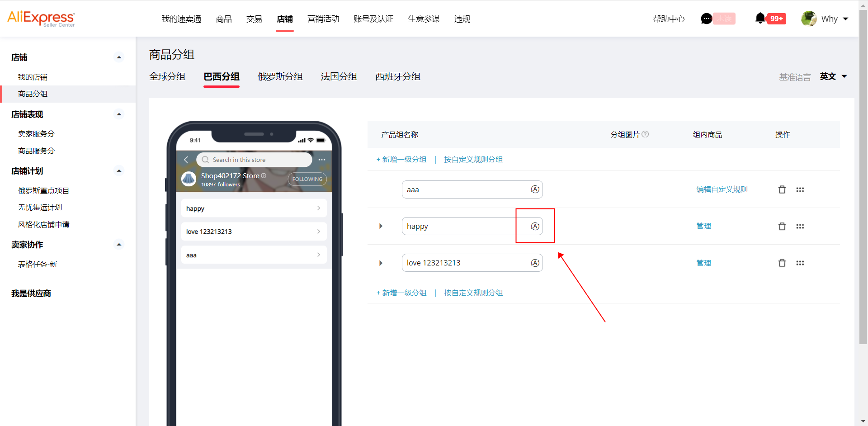Switch to 西班牙分组 tab
The image size is (868, 426).
click(398, 76)
